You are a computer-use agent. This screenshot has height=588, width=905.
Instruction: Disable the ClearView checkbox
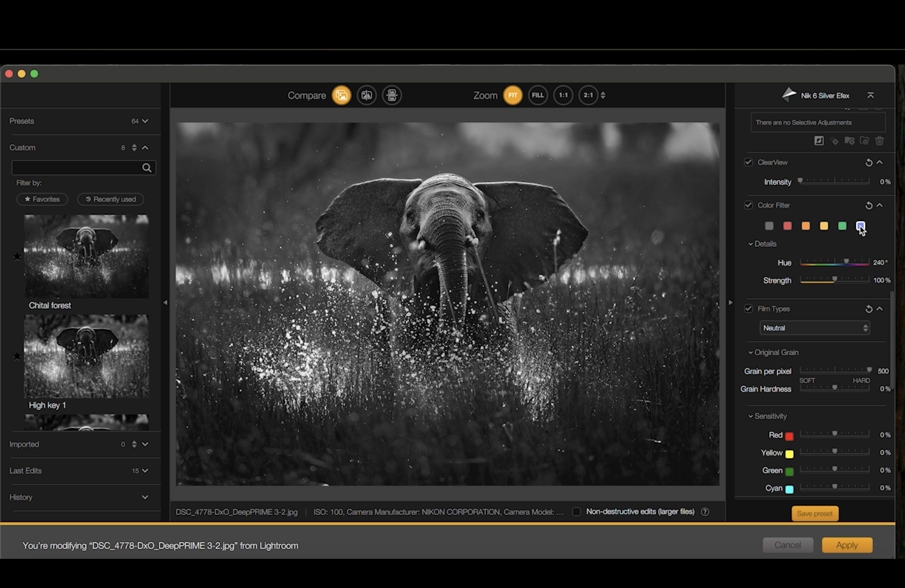click(748, 162)
